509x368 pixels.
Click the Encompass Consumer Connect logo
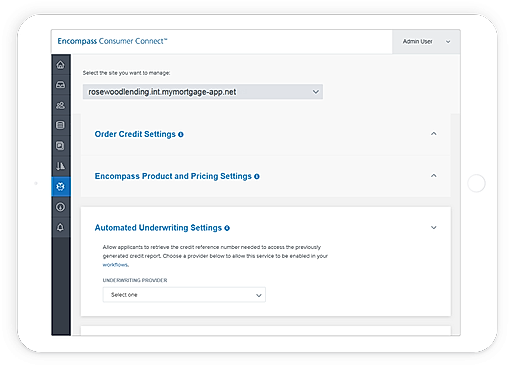pos(112,41)
